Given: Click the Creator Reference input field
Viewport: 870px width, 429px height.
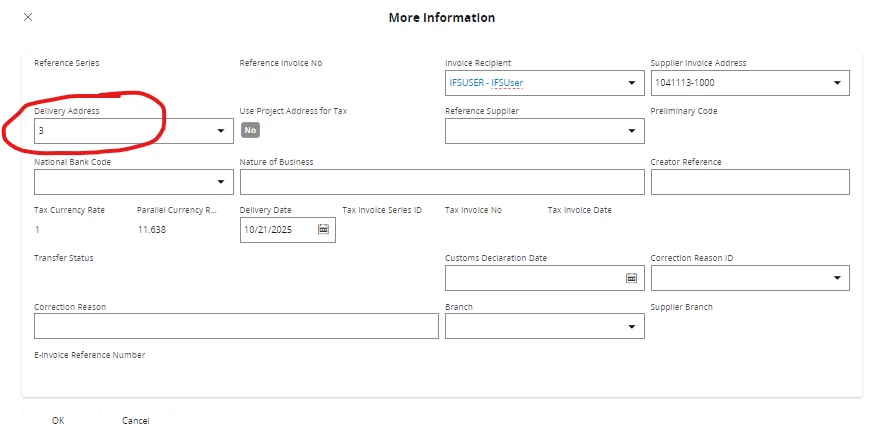Looking at the screenshot, I should (x=749, y=182).
